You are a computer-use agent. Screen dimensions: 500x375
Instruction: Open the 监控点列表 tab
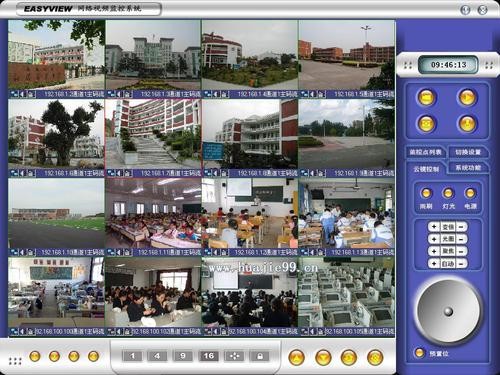click(x=425, y=152)
